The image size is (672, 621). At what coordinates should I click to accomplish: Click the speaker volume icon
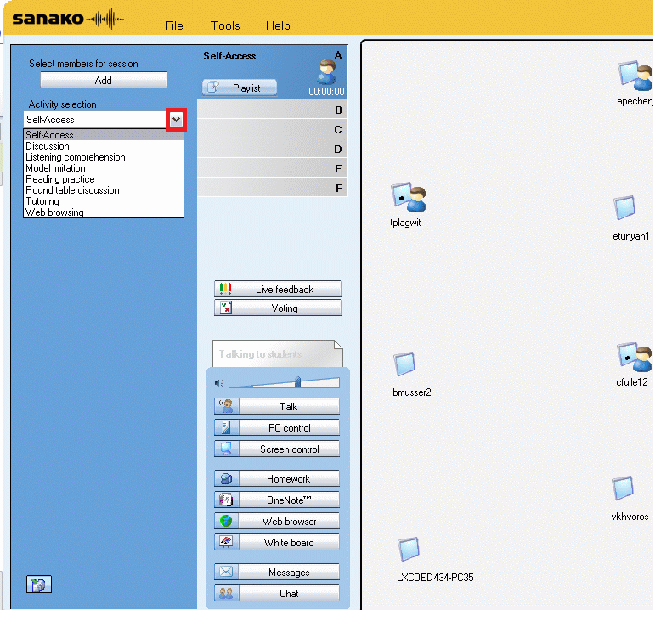click(219, 383)
